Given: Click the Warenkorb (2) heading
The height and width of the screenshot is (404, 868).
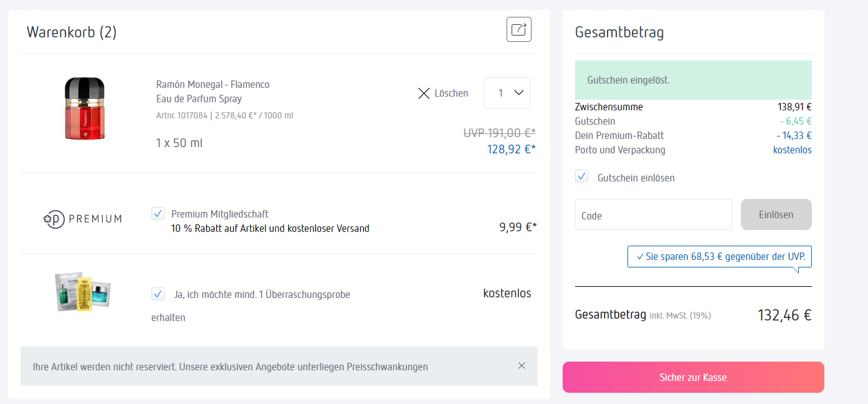Looking at the screenshot, I should [x=72, y=32].
